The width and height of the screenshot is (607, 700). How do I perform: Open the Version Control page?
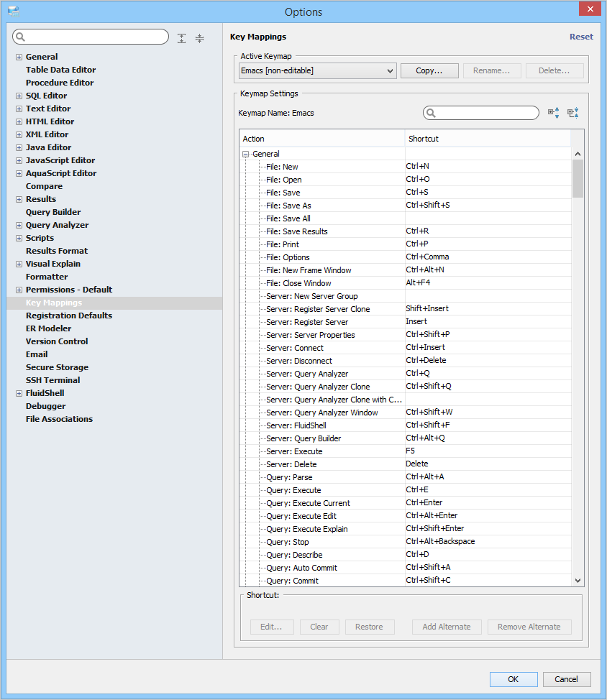(57, 341)
